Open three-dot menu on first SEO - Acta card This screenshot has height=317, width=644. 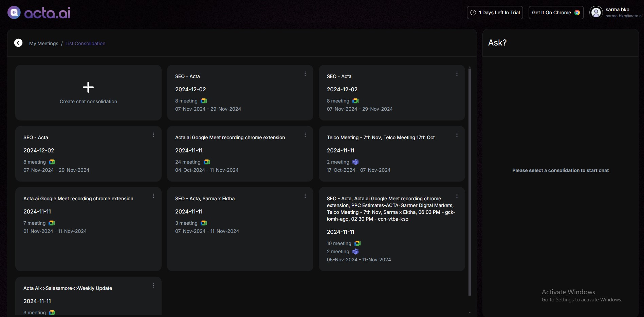305,74
